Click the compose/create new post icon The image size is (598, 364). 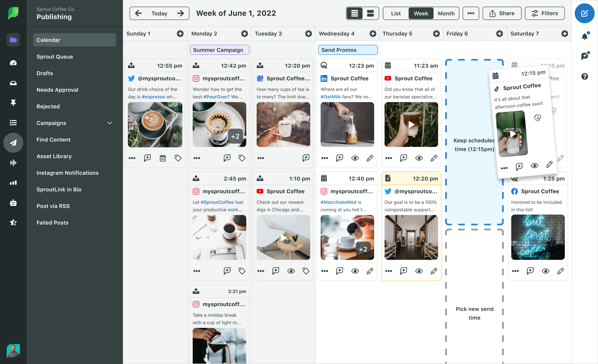pos(585,13)
